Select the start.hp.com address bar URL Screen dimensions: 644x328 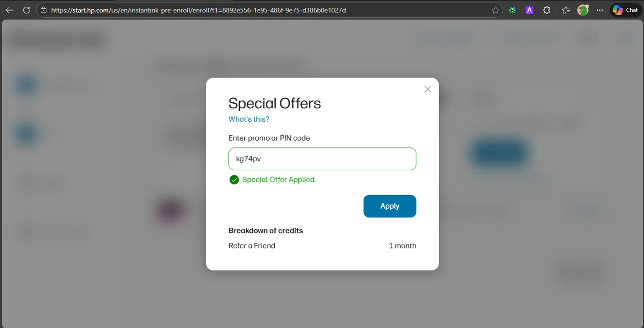pyautogui.click(x=197, y=10)
